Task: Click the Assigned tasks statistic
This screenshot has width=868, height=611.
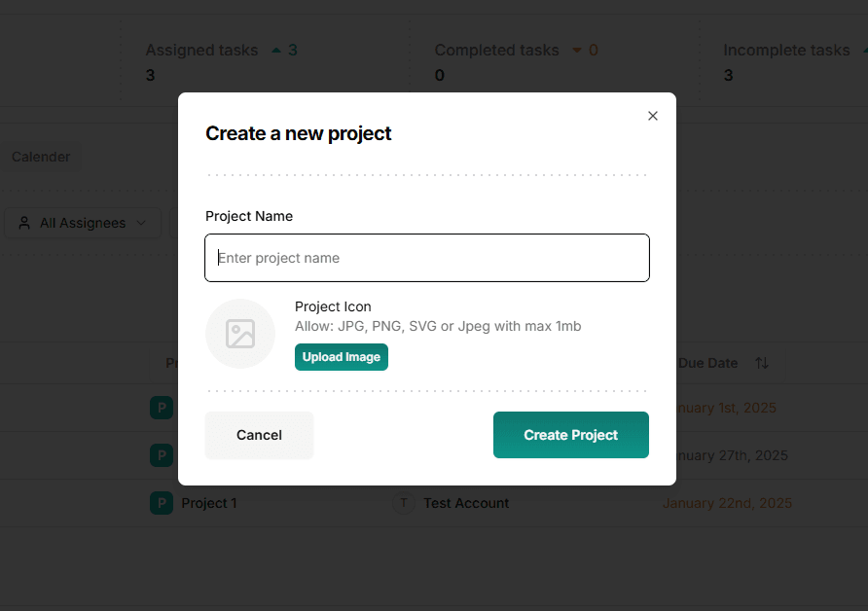Action: pyautogui.click(x=202, y=50)
